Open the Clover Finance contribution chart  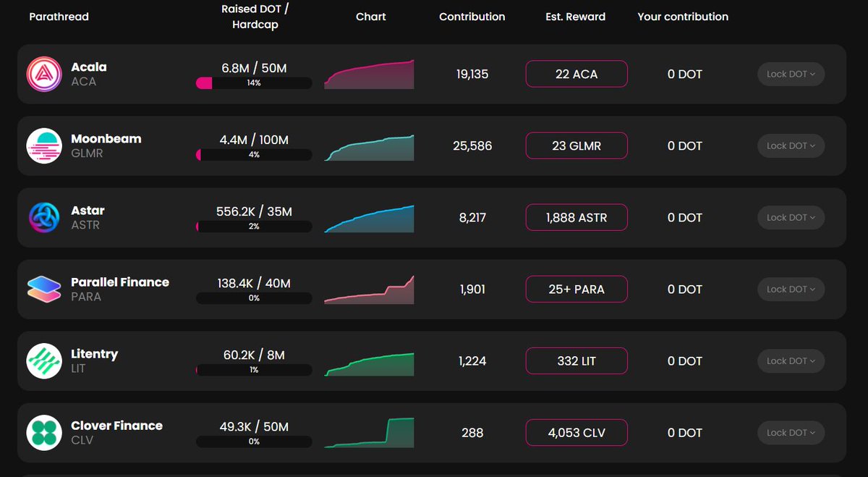[x=369, y=433]
